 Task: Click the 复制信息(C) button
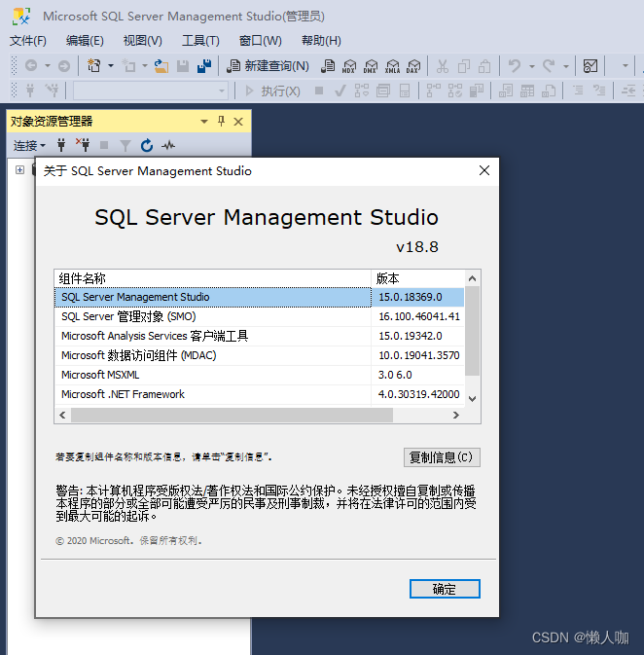[442, 457]
